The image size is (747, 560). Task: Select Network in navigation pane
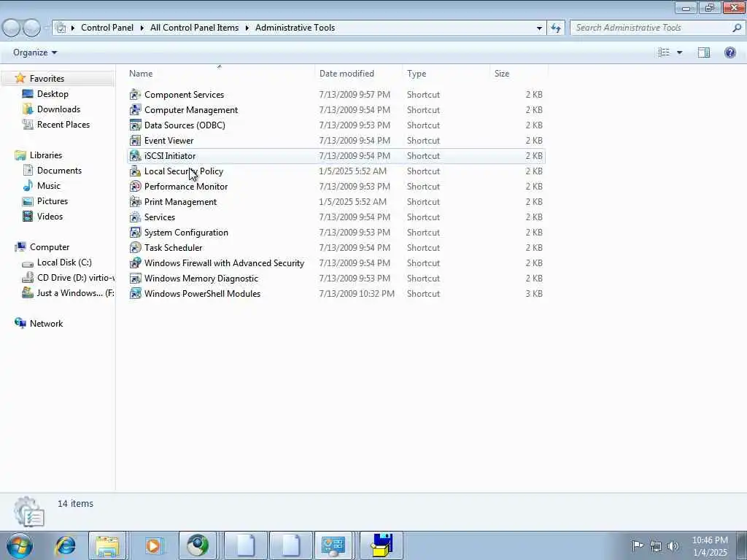(x=46, y=323)
